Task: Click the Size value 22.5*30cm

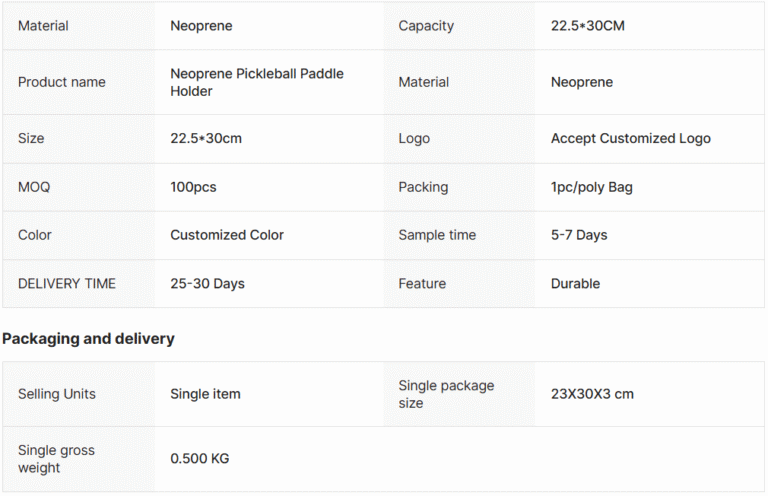Action: 206,138
